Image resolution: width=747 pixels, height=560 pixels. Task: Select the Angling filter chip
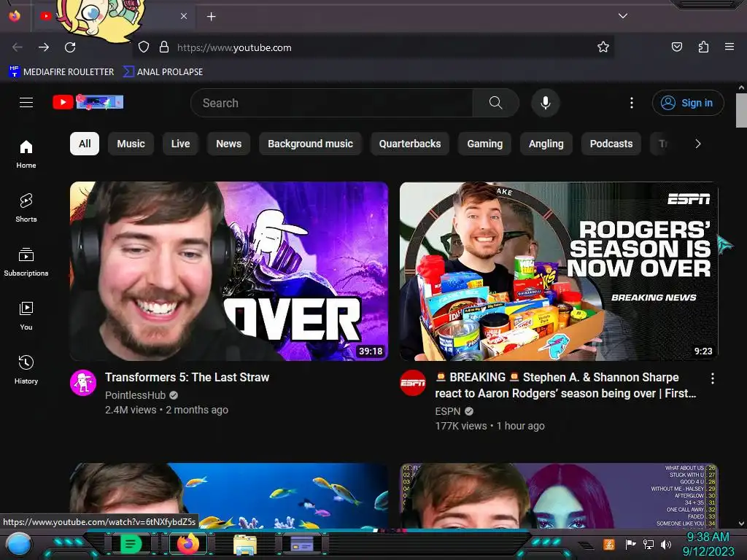[x=546, y=144]
